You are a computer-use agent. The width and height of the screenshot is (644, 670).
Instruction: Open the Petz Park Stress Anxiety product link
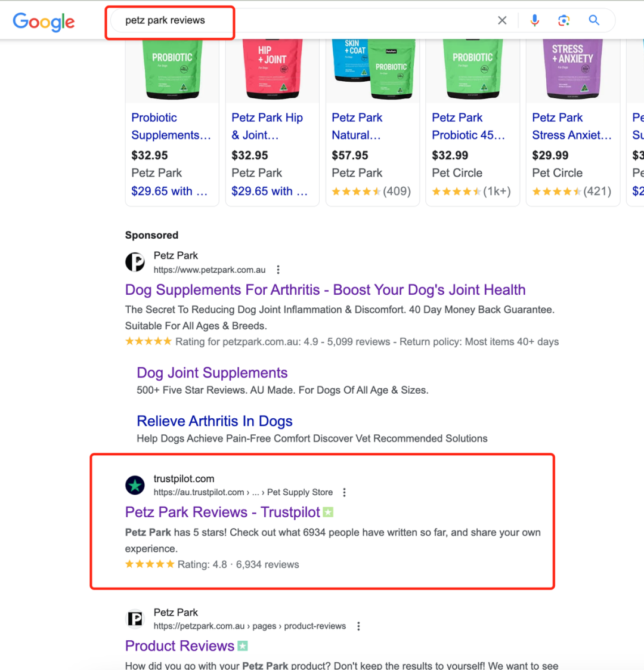pos(572,126)
